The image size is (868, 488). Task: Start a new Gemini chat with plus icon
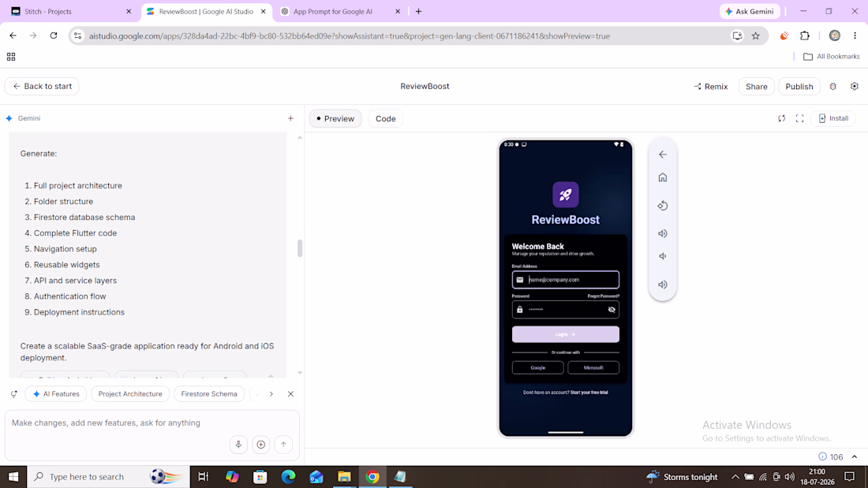(x=290, y=118)
